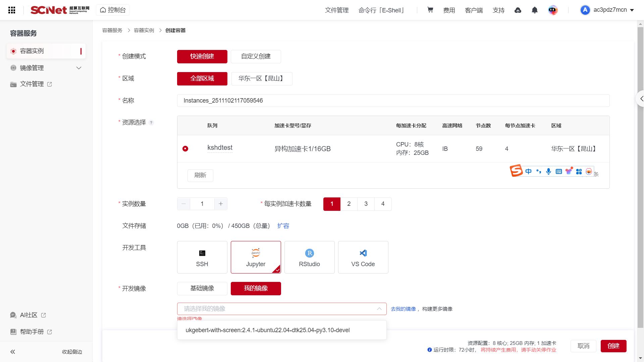
Task: Click the 创建 button
Action: pos(613,346)
